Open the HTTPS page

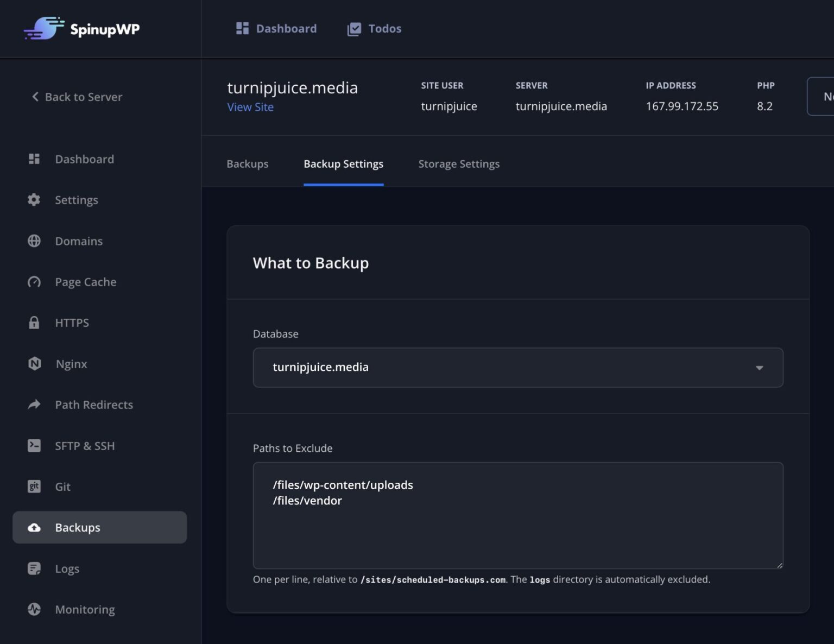pos(99,323)
